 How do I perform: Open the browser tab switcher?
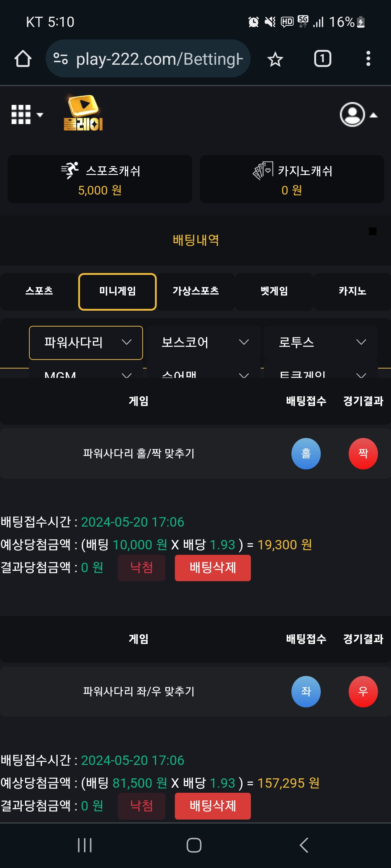click(x=323, y=59)
